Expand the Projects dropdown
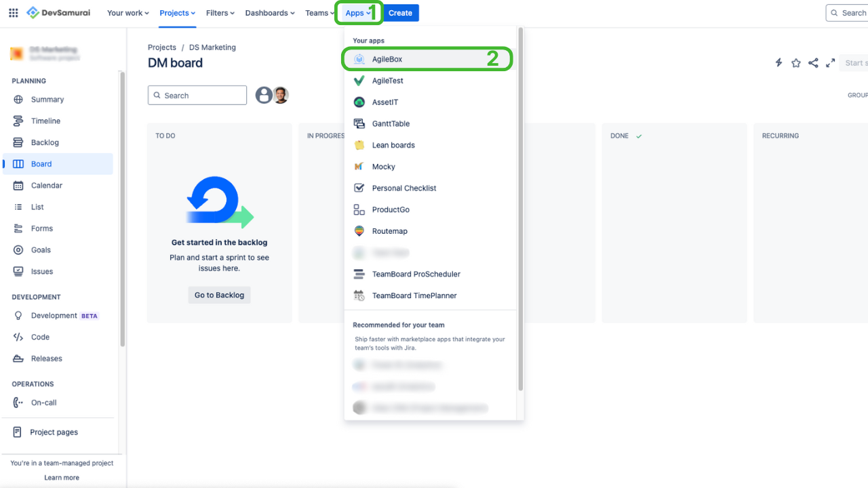Screen dimensions: 868x488 178,13
